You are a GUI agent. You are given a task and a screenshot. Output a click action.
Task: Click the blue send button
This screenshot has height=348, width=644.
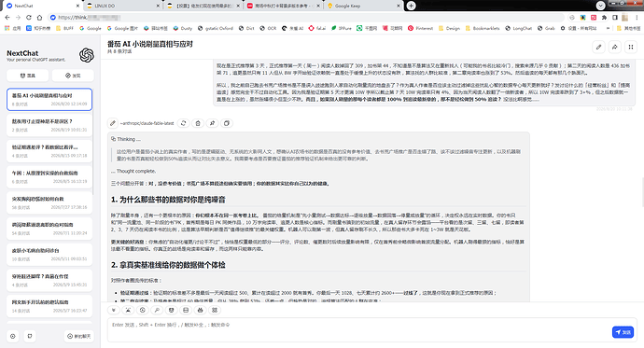click(x=623, y=332)
